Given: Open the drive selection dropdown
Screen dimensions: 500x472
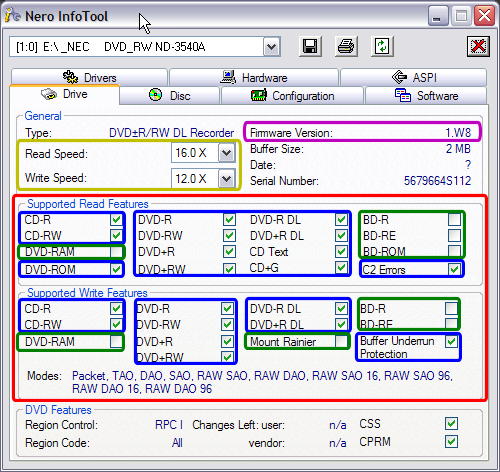Looking at the screenshot, I should coord(272,47).
